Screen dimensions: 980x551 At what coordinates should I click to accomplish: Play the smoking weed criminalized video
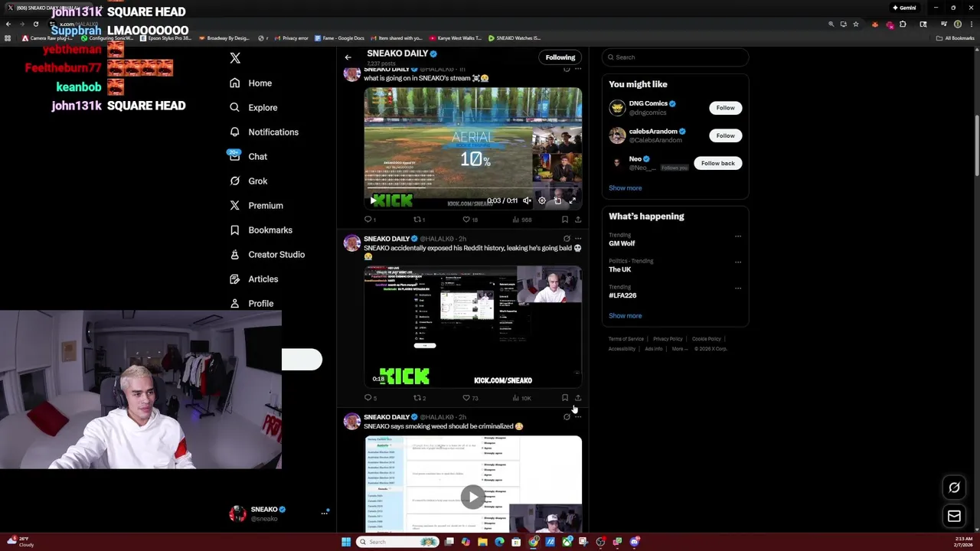pos(472,497)
